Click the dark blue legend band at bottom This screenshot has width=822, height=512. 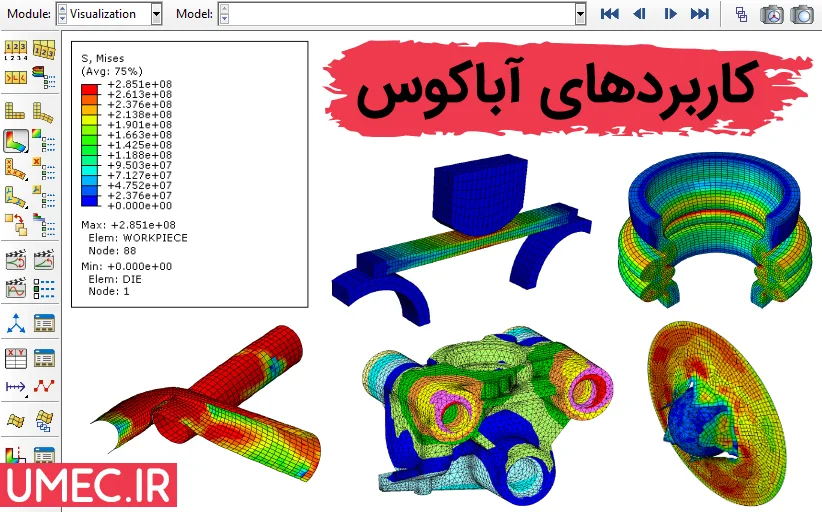tap(90, 201)
